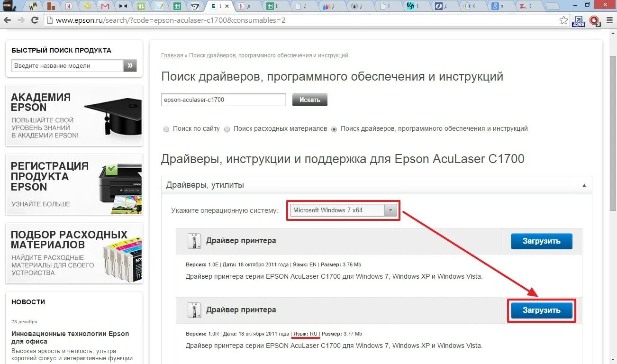Open a new tab with the tab button
The image size is (617, 364).
[x=552, y=6]
